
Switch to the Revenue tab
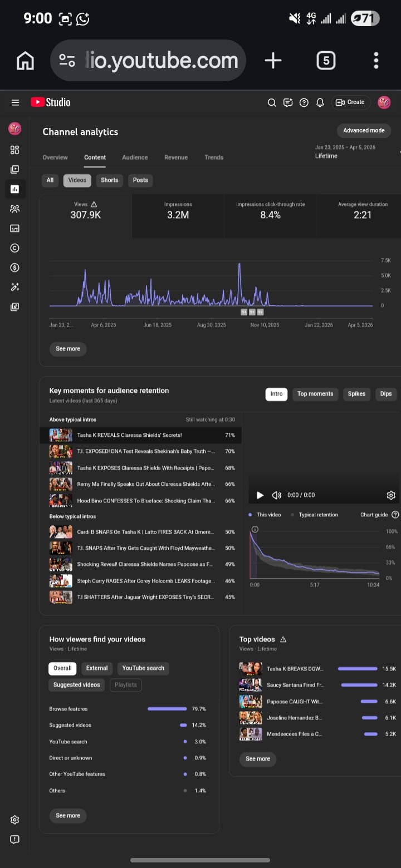click(176, 157)
